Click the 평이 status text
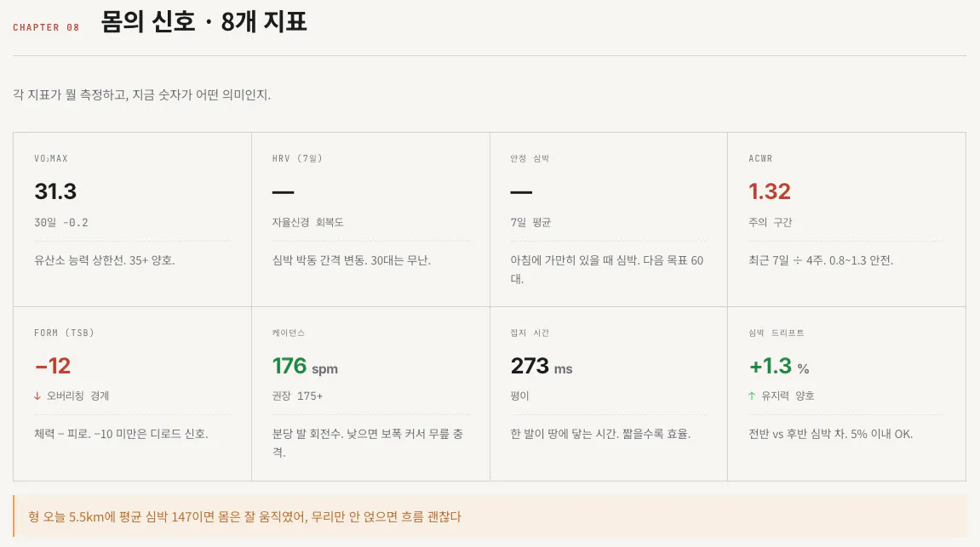Screen dimensions: 980x547 (519, 396)
